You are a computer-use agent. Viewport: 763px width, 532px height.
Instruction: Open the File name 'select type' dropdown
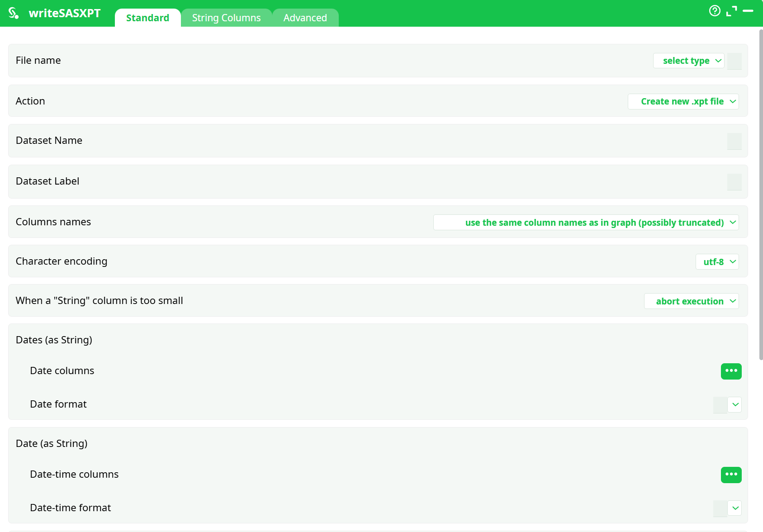click(x=688, y=61)
